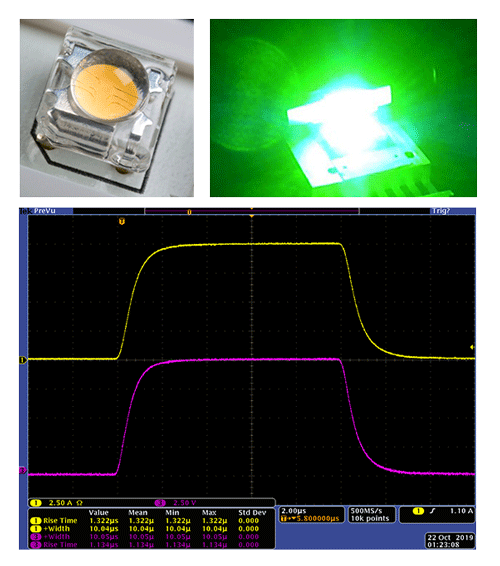Click the 1.10 A trigger level readout
The width and height of the screenshot is (500, 566).
461,511
